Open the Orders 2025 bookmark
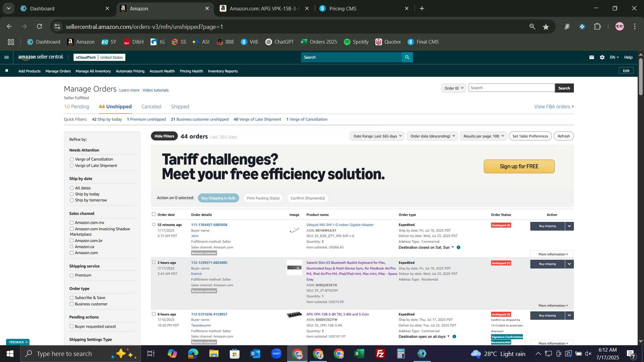Screen dimensions: 644x362 click(319, 42)
